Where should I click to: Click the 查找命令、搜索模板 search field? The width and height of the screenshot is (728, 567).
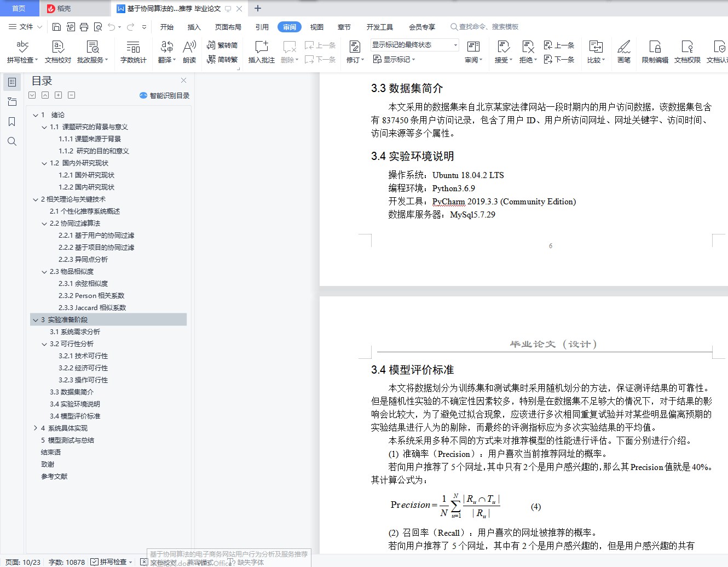[485, 27]
